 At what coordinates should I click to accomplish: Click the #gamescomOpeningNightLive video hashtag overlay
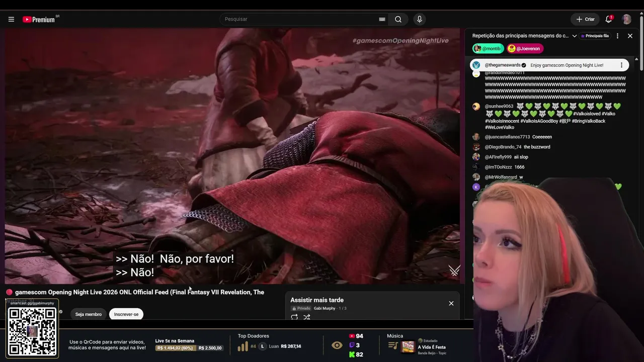[400, 41]
